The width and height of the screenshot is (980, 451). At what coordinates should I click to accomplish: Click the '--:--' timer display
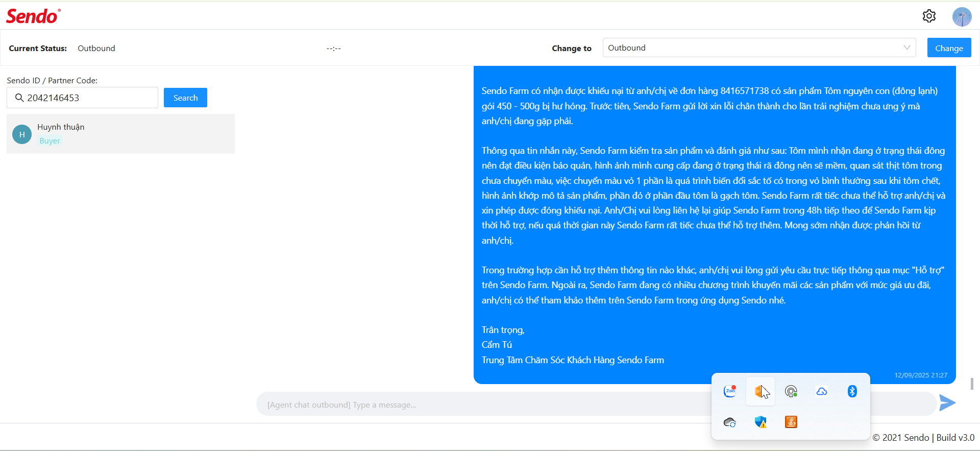pos(333,49)
